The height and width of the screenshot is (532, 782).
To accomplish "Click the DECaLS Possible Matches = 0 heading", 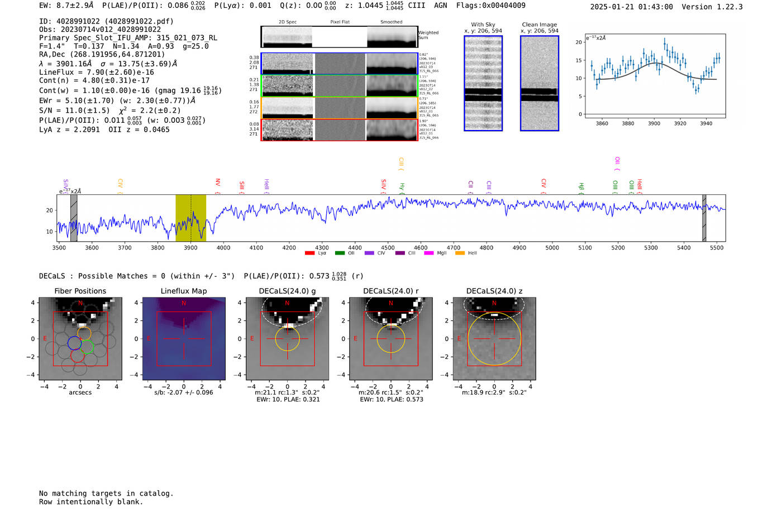I will pos(137,276).
